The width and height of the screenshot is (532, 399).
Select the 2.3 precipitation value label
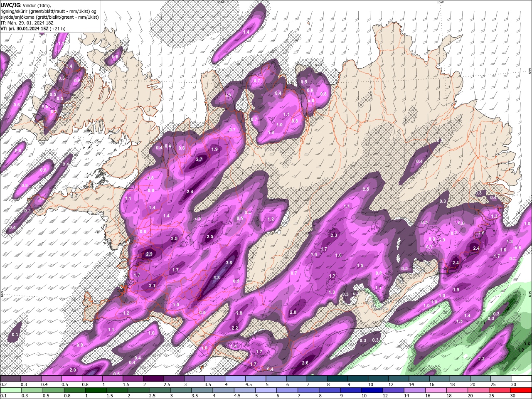click(333, 235)
